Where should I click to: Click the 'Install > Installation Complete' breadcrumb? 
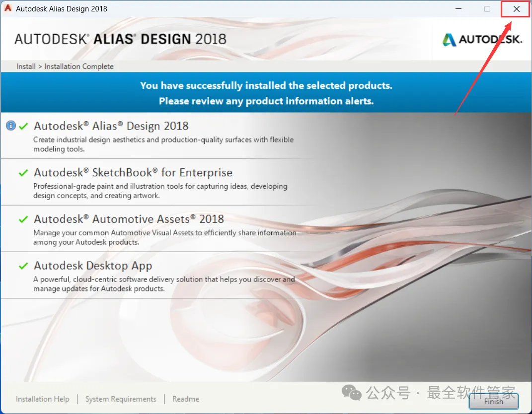[65, 67]
